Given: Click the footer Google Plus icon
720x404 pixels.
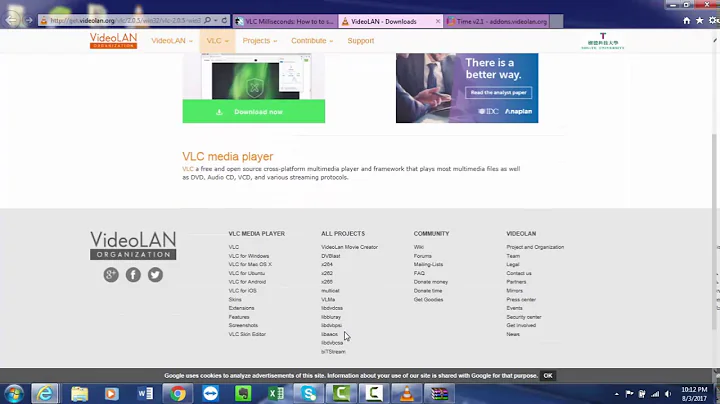Looking at the screenshot, I should (111, 275).
